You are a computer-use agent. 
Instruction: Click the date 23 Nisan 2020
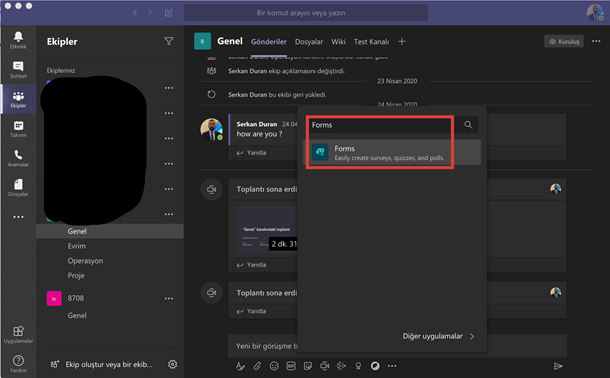tap(397, 81)
